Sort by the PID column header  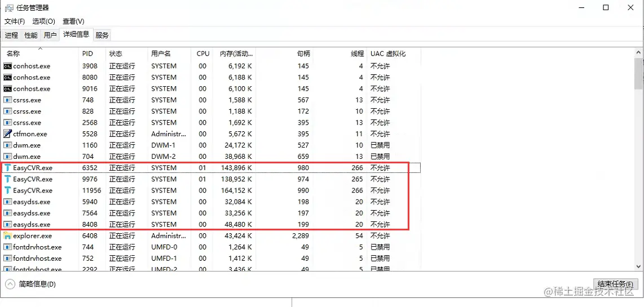(x=92, y=54)
